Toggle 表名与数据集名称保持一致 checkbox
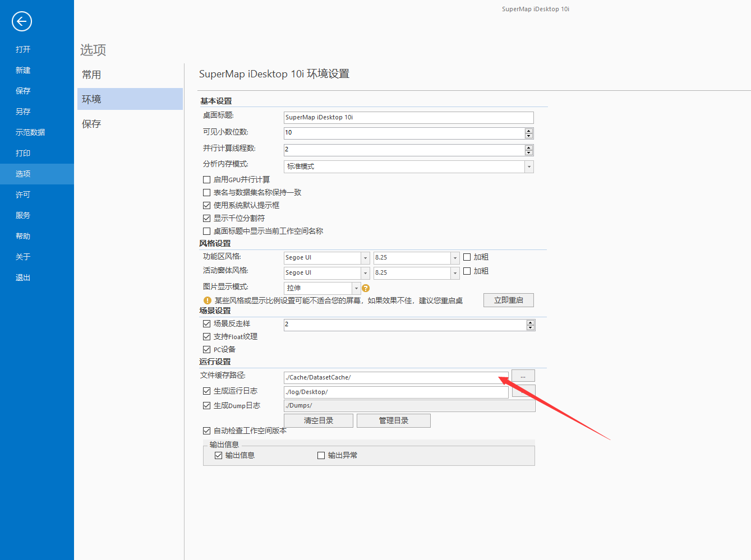Image resolution: width=751 pixels, height=560 pixels. (206, 193)
